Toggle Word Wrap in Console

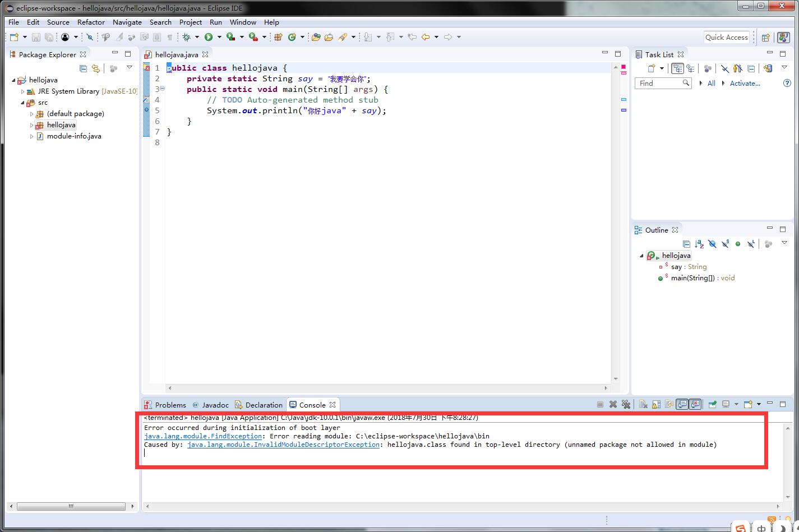(669, 404)
